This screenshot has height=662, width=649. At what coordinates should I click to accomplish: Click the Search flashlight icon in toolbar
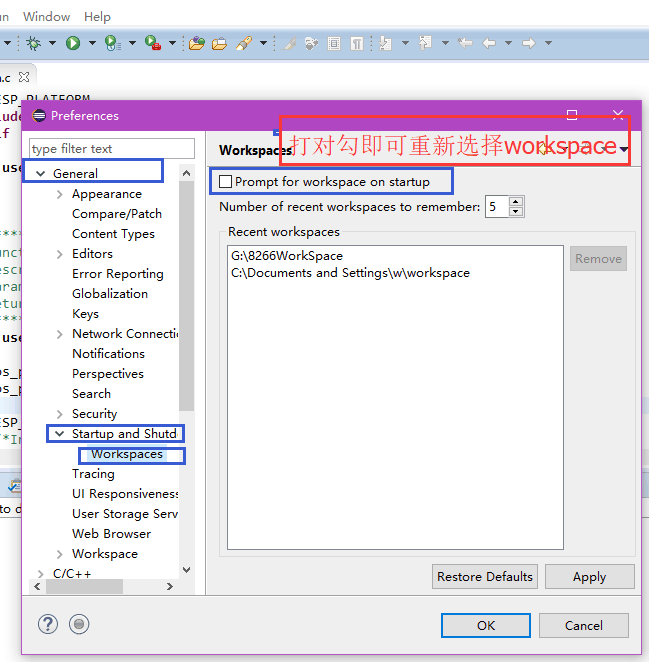[244, 43]
